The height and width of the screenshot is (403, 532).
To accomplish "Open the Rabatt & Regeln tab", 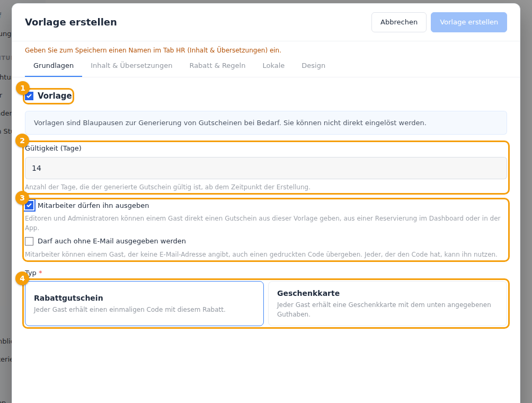I will [217, 66].
